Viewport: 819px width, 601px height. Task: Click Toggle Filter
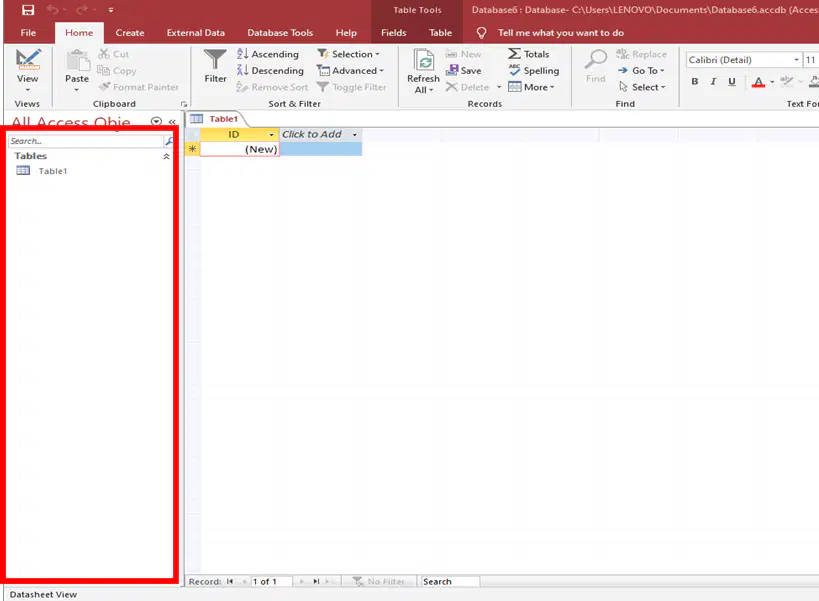tap(352, 87)
